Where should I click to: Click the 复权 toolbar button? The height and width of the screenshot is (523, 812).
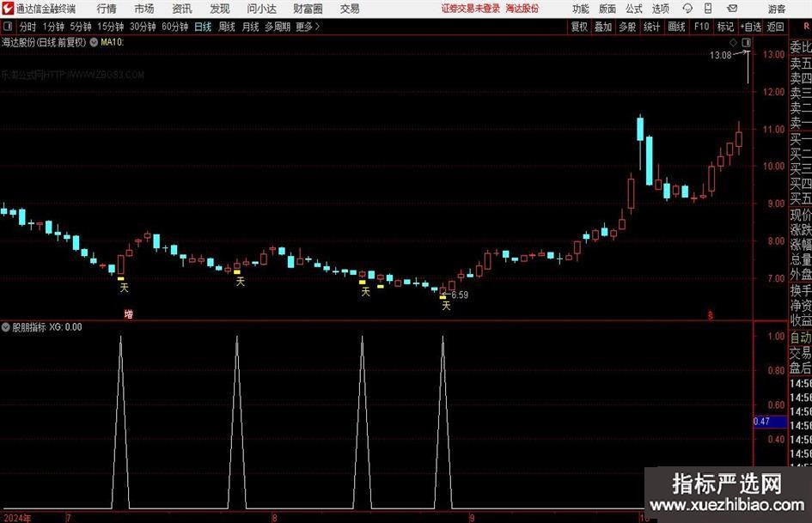click(x=579, y=27)
